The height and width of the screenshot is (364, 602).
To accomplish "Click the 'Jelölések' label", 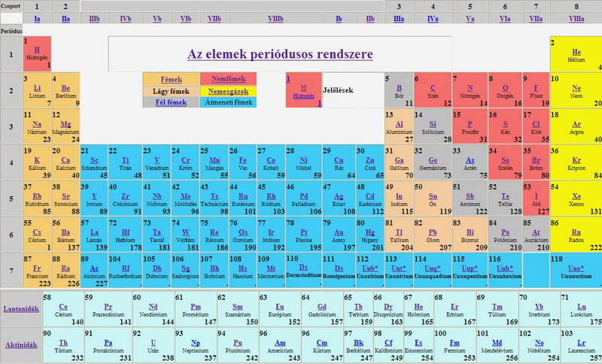I will click(338, 90).
